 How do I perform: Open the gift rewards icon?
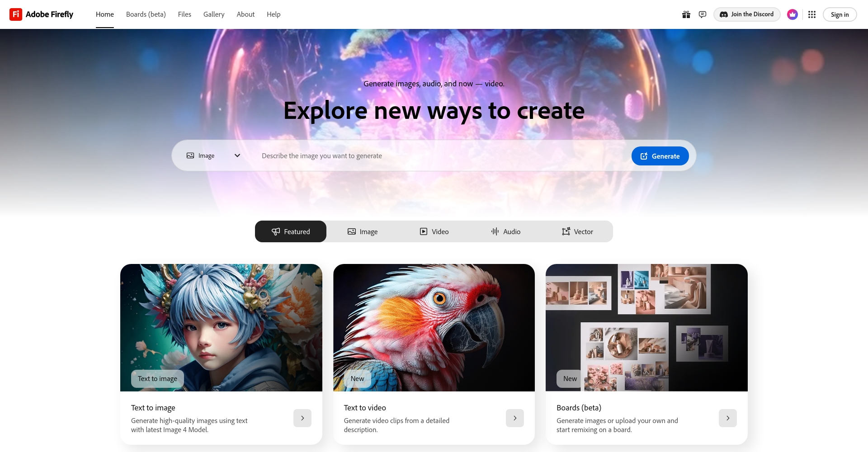(686, 14)
